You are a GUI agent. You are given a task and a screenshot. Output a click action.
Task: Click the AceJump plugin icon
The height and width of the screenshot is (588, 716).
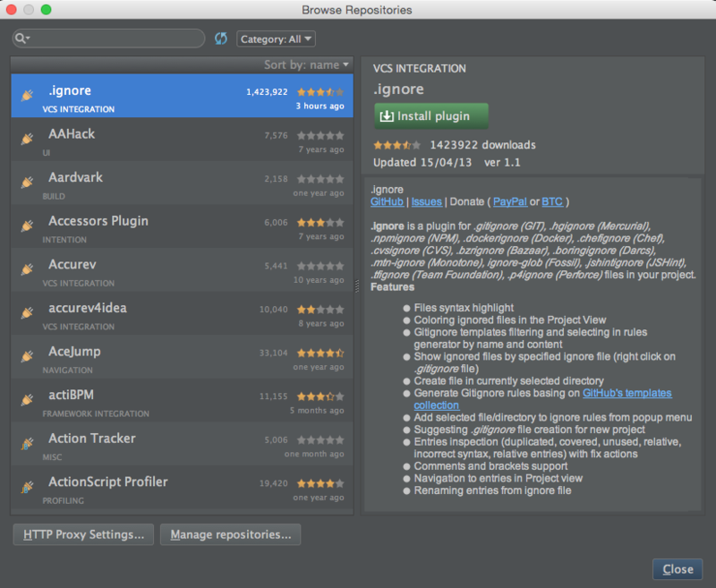[28, 356]
